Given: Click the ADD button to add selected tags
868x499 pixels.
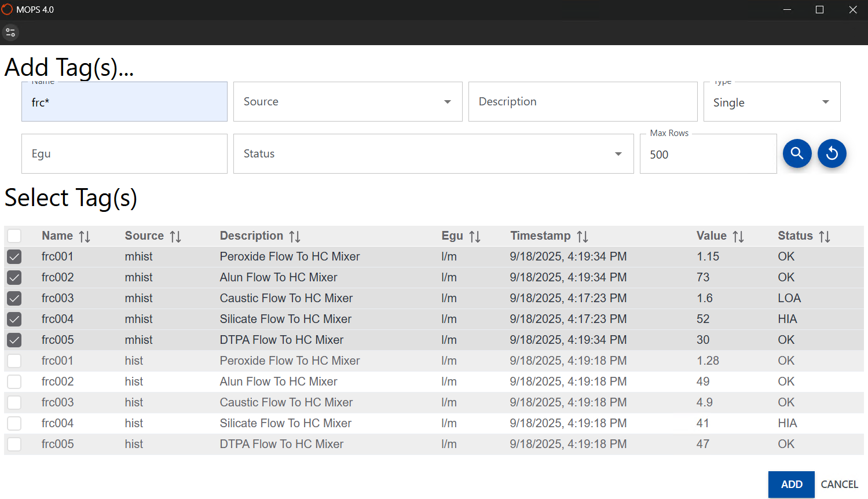Looking at the screenshot, I should tap(791, 484).
